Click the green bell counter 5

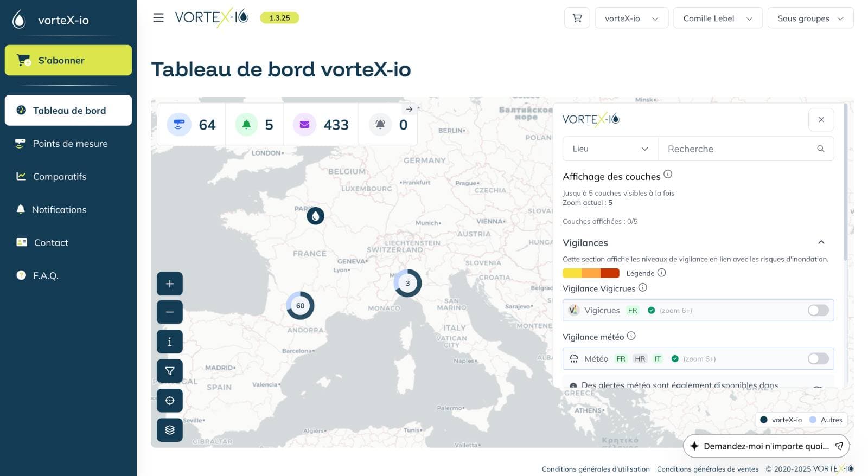[x=254, y=125]
